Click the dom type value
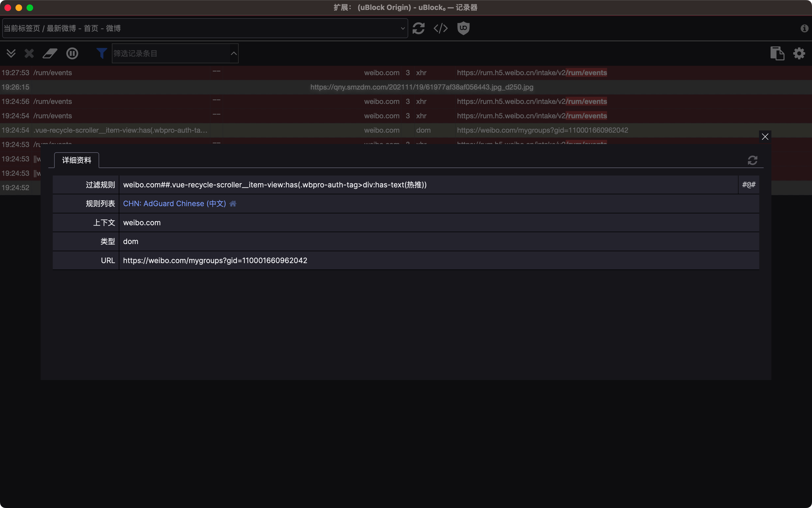Image resolution: width=812 pixels, height=508 pixels. point(131,242)
